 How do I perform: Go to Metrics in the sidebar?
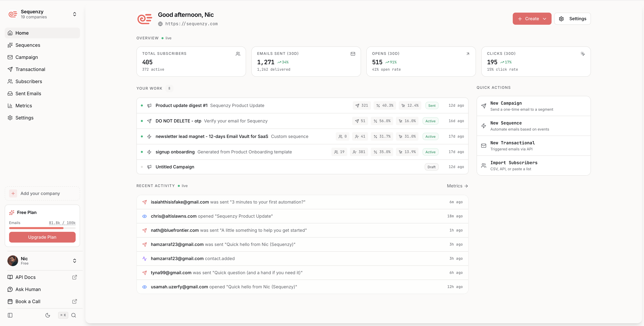click(24, 106)
